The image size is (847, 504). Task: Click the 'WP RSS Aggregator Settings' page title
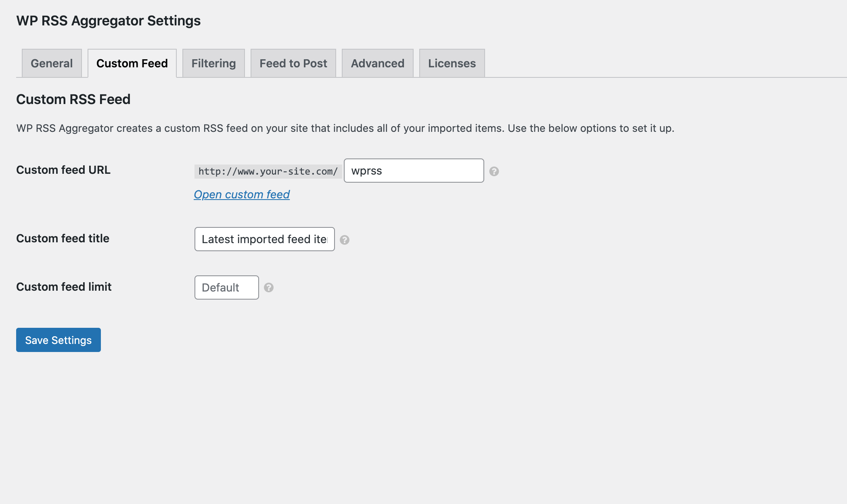108,21
